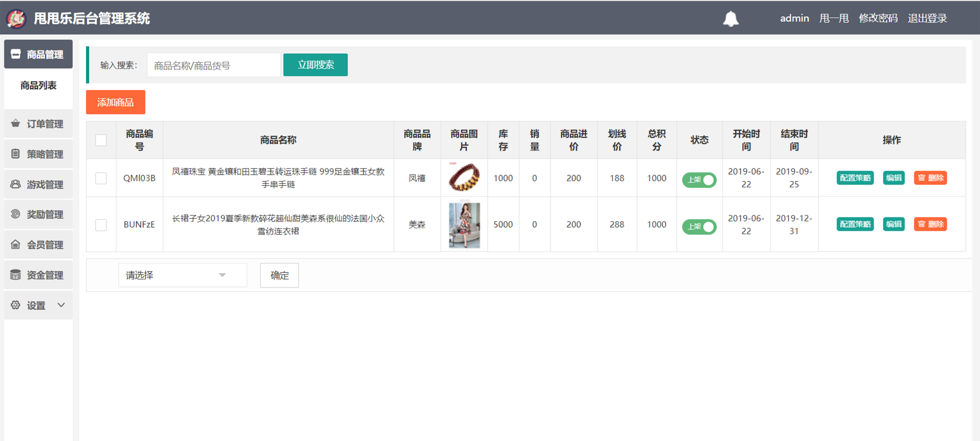The image size is (980, 441).
Task: Click the 5000 stock value
Action: pyautogui.click(x=503, y=224)
